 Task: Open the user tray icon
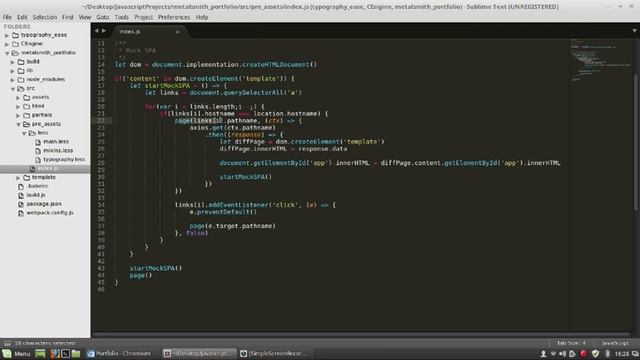coord(543,354)
